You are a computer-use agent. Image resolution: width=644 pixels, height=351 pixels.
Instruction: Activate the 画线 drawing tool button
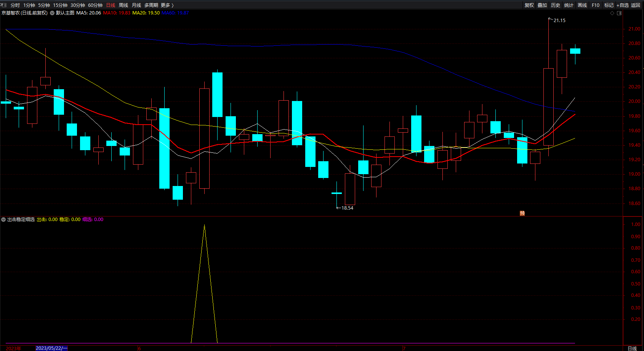582,5
